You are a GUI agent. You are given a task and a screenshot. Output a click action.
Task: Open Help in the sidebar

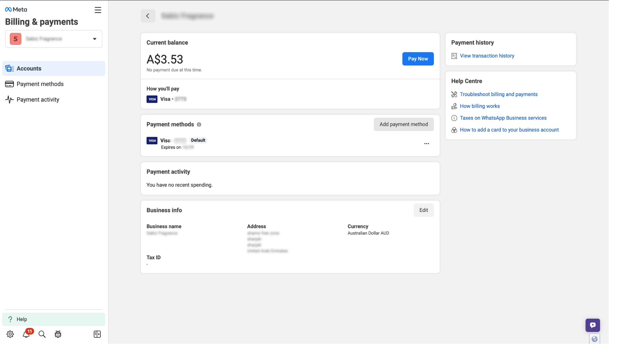pyautogui.click(x=54, y=319)
